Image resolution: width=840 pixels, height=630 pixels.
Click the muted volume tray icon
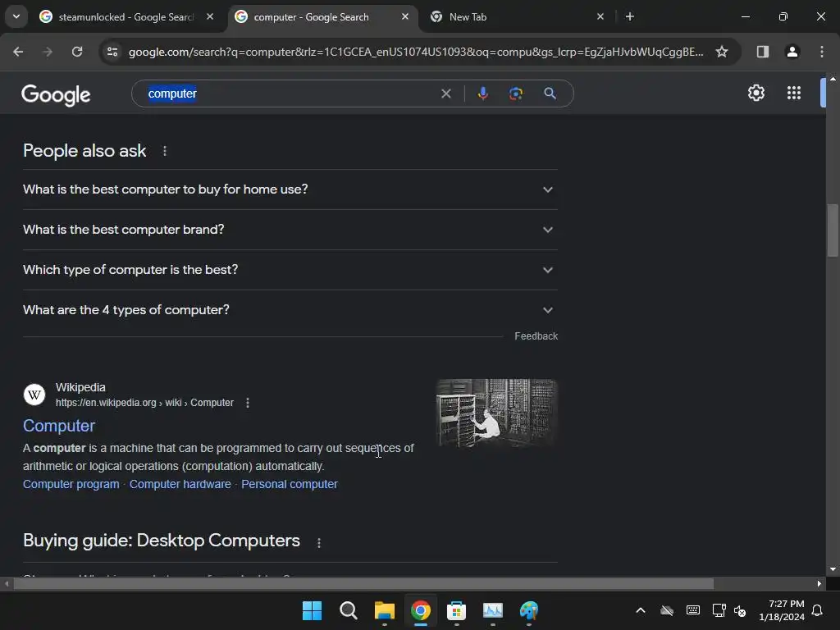point(740,610)
